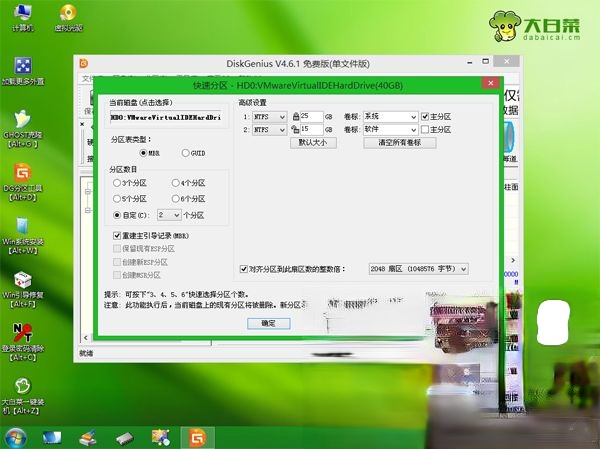
Task: Click the picture tool taskbar icon
Action: click(161, 438)
